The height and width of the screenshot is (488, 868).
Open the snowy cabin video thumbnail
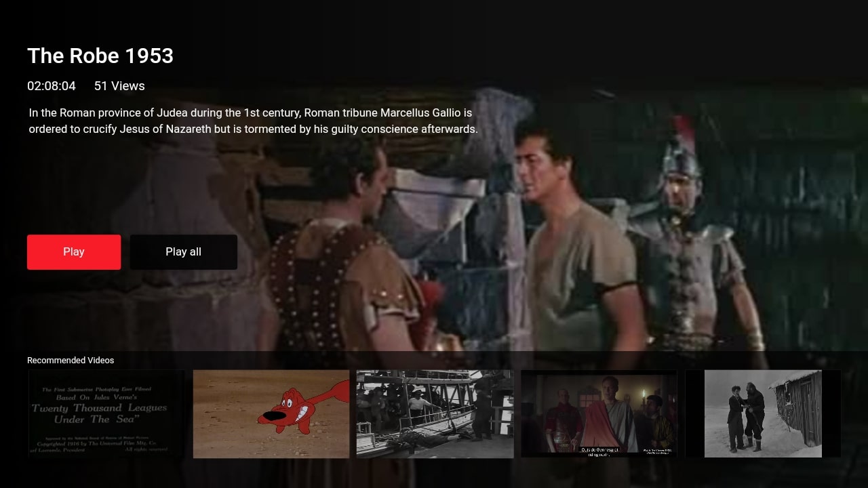(764, 413)
